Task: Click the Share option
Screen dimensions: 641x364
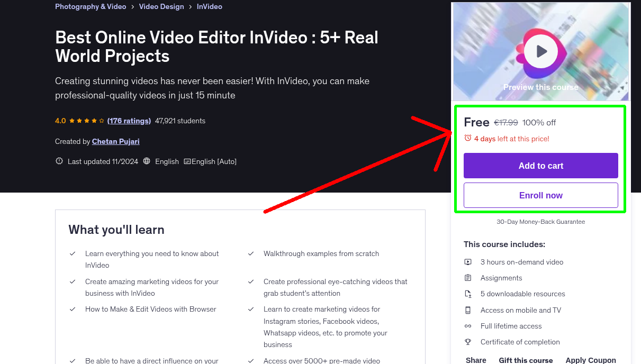Action: (x=475, y=359)
